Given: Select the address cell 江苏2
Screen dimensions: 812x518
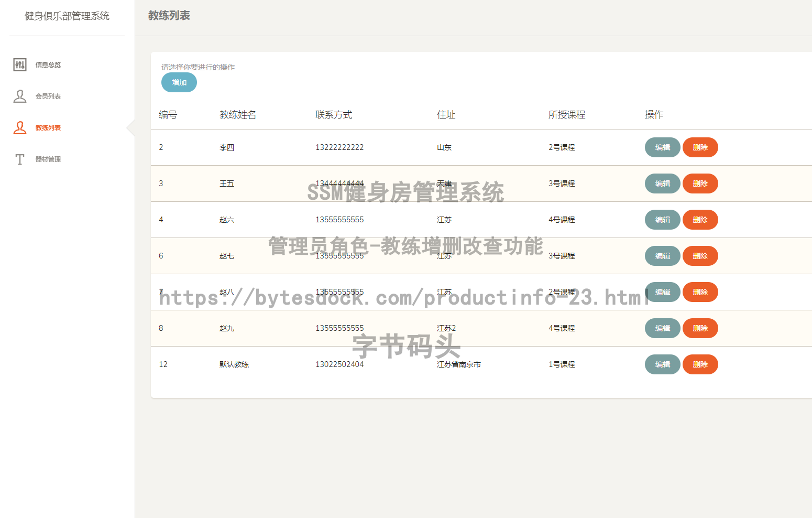Looking at the screenshot, I should 446,329.
